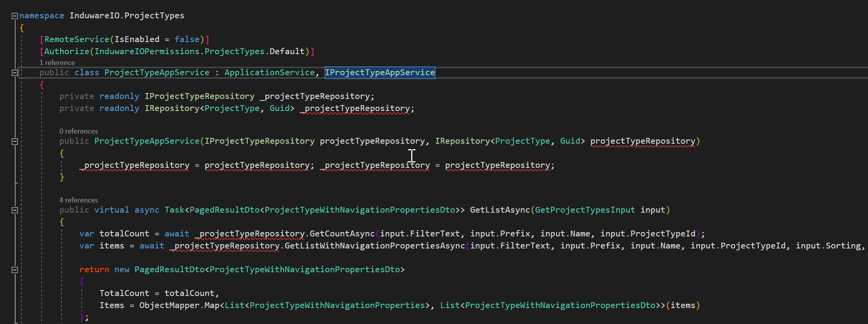
Task: Click the GetProjectTypesInput parameter type
Action: (x=585, y=210)
